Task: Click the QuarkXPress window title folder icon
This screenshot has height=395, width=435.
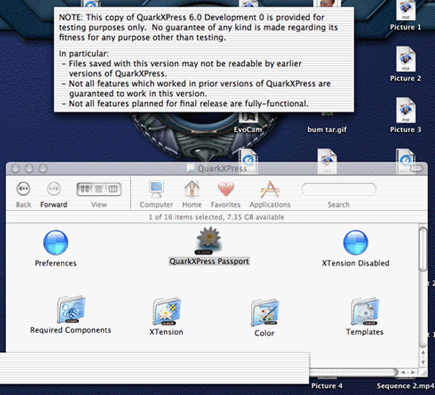Action: click(191, 168)
